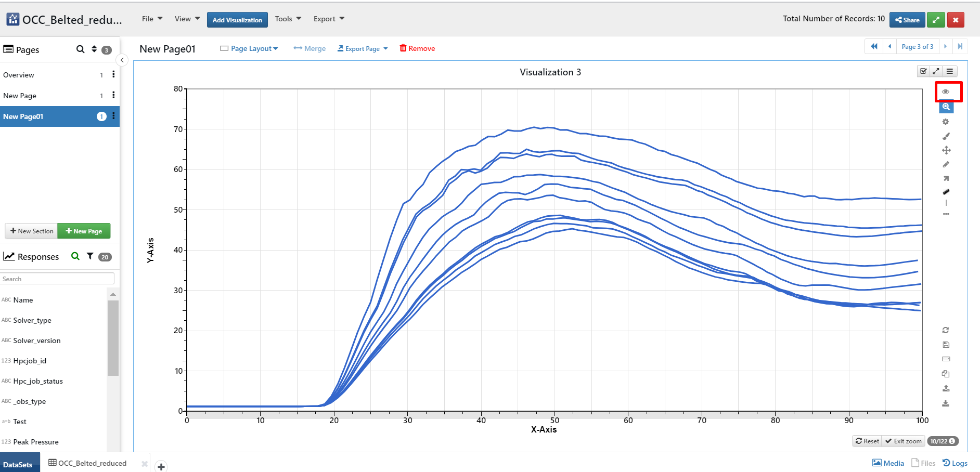Open the Tools menu

click(x=288, y=19)
